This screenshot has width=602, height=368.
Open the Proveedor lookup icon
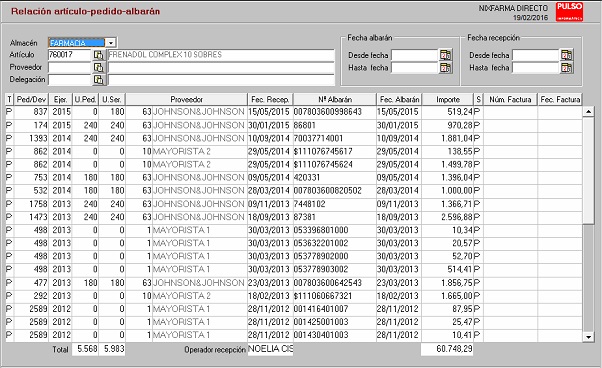click(x=98, y=68)
